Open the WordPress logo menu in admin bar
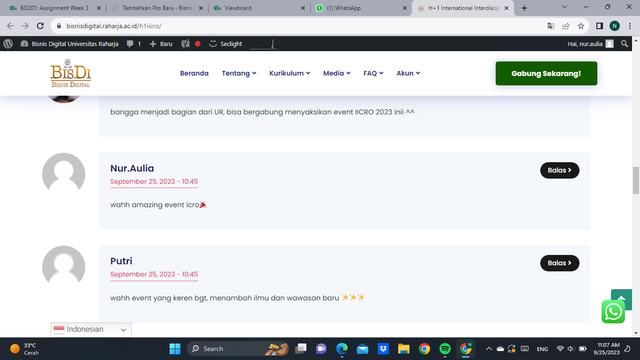This screenshot has height=360, width=640. pos(8,44)
